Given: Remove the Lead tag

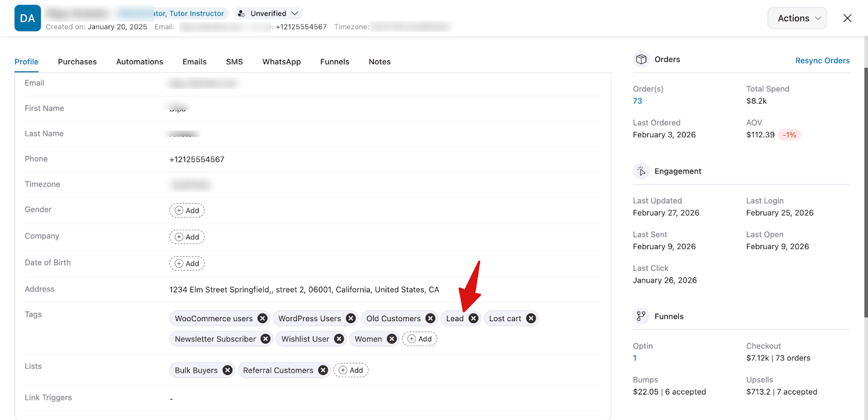Looking at the screenshot, I should pyautogui.click(x=474, y=319).
